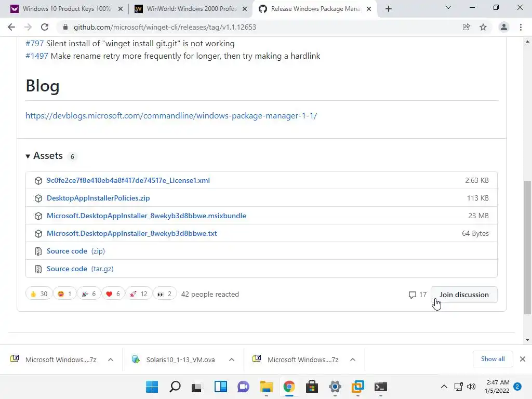Open the Windows Start menu

pos(152,387)
